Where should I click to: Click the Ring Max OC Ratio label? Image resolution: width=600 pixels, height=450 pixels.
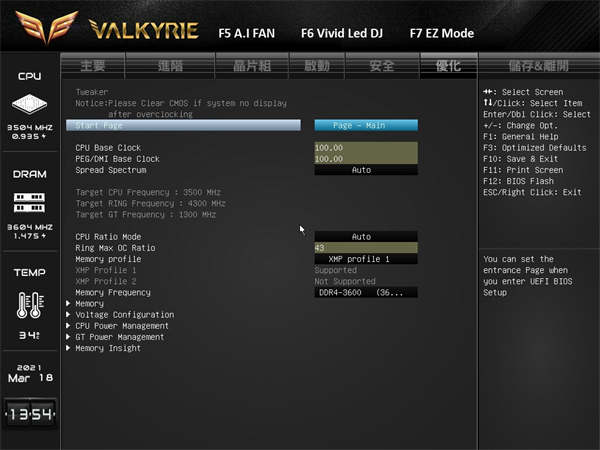pyautogui.click(x=115, y=248)
